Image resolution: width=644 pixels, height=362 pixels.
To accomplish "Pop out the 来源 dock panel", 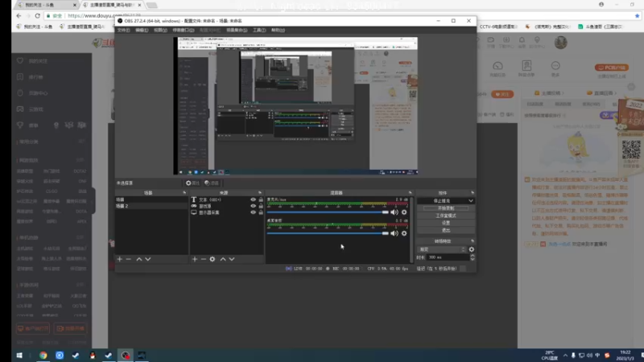I will pos(259,192).
